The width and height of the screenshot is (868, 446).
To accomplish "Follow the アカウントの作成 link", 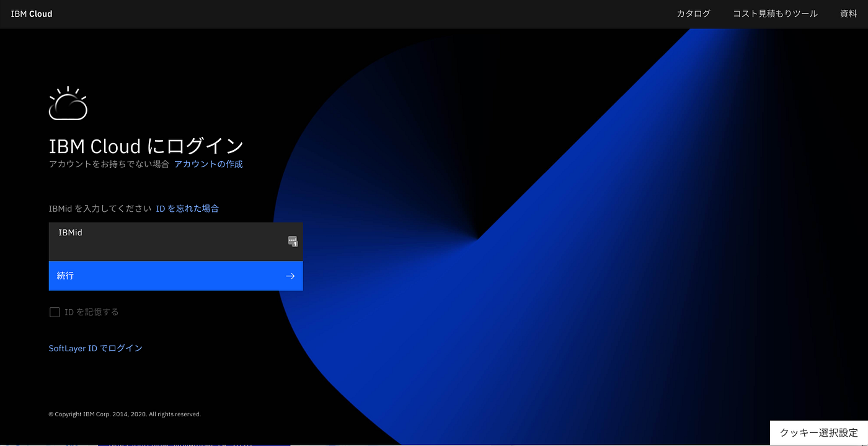I will point(208,164).
